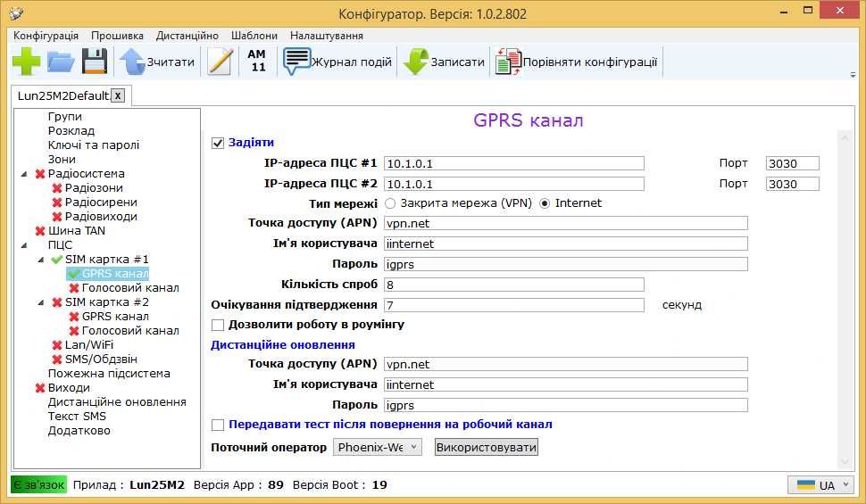The height and width of the screenshot is (504, 866).
Task: Open the Дистанційно menu
Action: point(187,36)
